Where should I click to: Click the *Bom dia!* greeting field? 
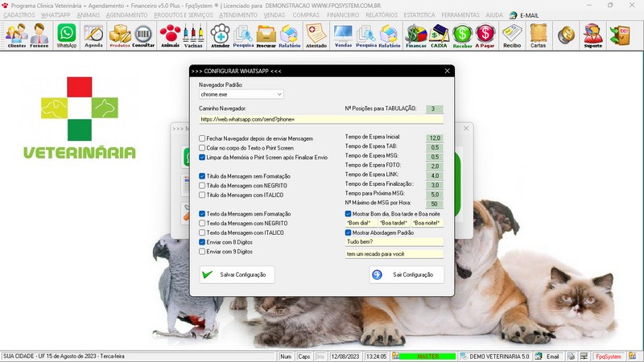361,223
